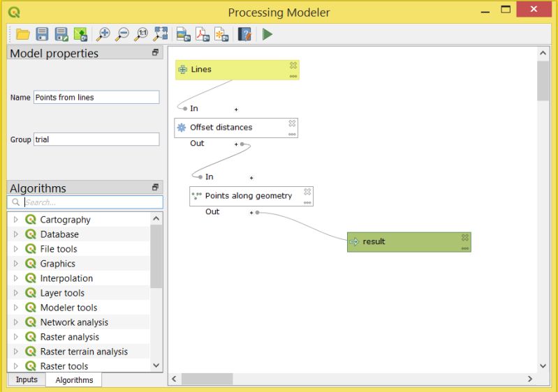558x392 pixels.
Task: Select the Points along geometry node
Action: 251,196
